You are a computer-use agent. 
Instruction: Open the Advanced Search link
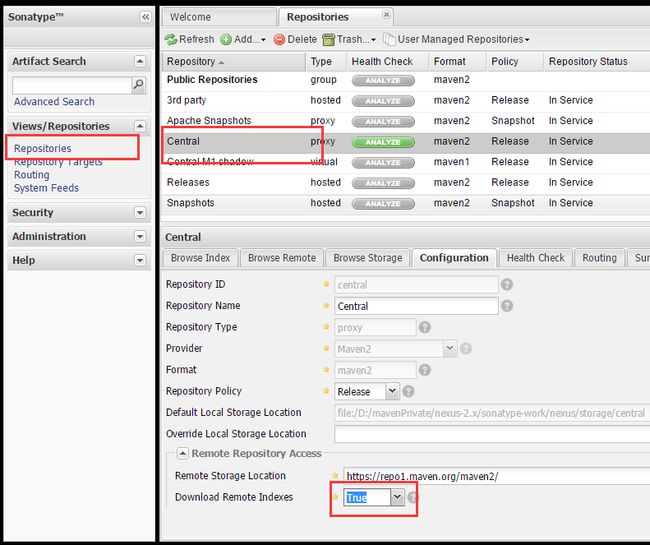pyautogui.click(x=54, y=102)
